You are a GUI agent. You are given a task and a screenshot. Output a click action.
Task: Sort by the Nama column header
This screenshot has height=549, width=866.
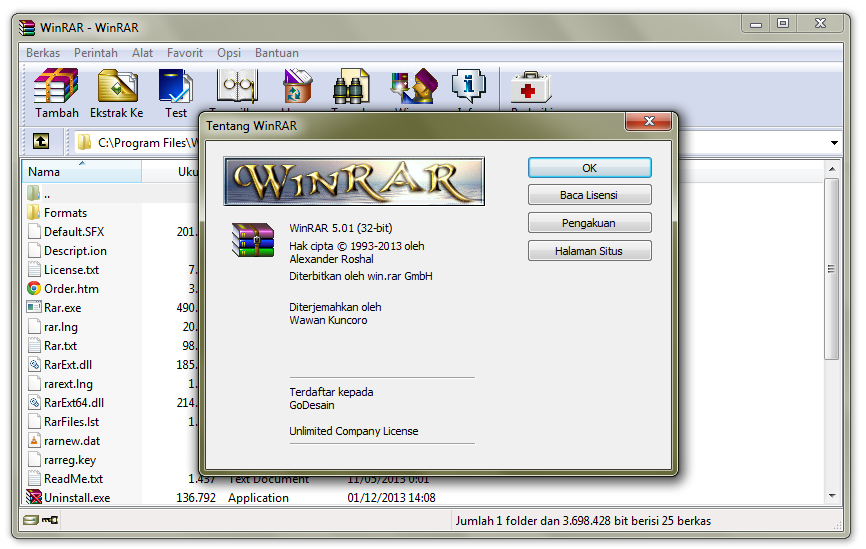[x=82, y=171]
